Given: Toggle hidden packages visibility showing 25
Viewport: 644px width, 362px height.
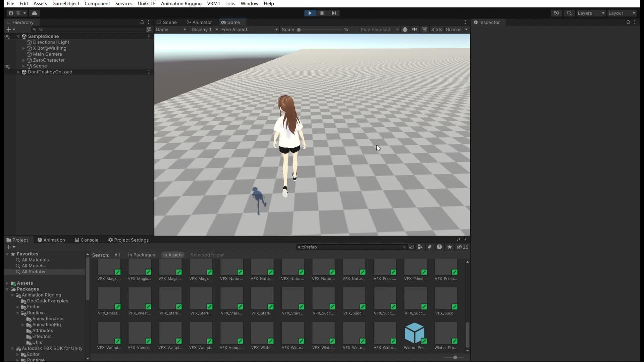Looking at the screenshot, I should (463, 247).
